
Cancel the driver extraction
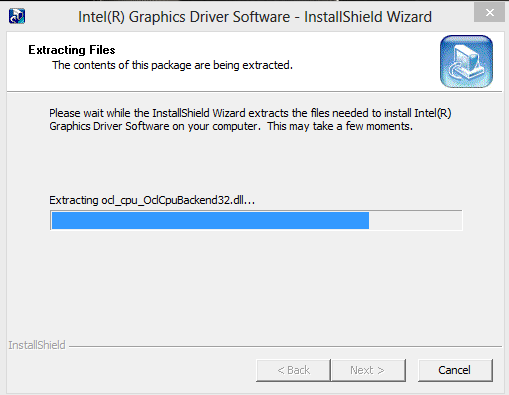(x=455, y=370)
